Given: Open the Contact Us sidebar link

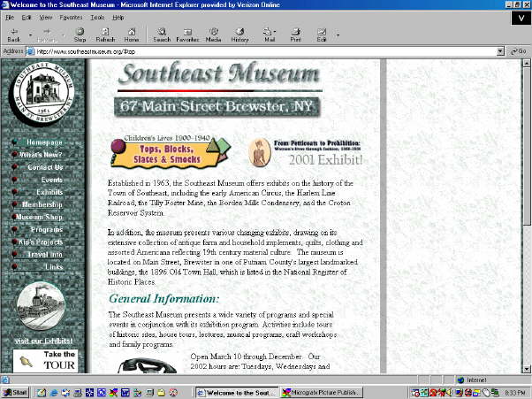Looking at the screenshot, I should (45, 167).
